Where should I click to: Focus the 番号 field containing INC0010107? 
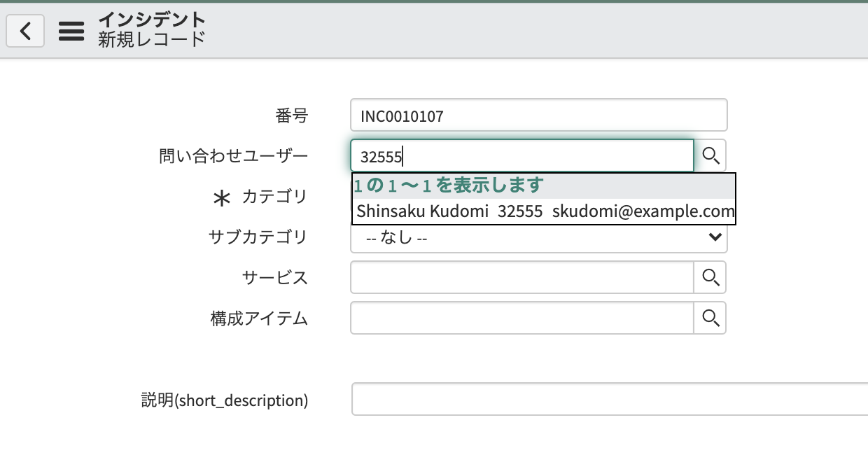pos(539,115)
